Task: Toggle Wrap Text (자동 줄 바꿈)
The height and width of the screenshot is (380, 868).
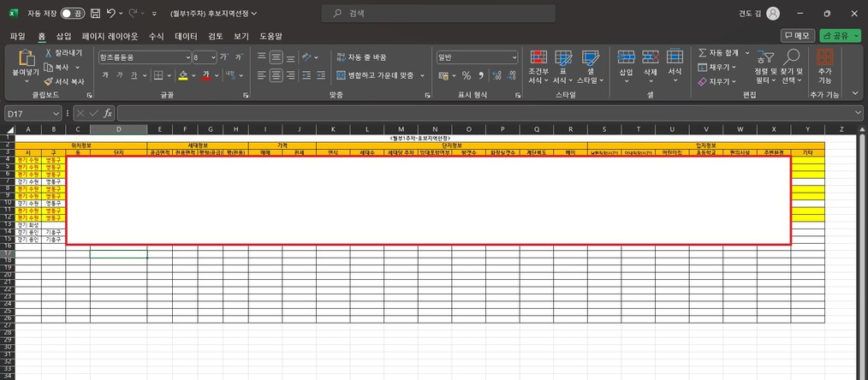Action: (x=361, y=57)
